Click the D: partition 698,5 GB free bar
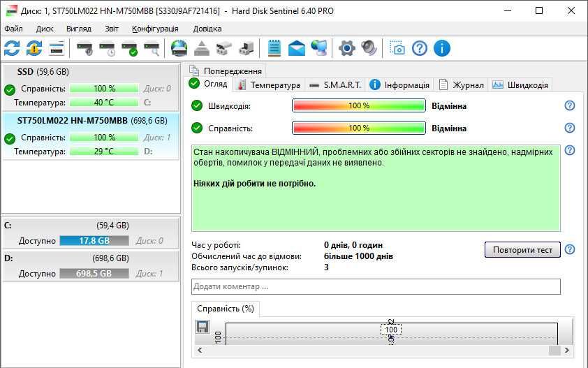The height and width of the screenshot is (368, 588). coord(94,274)
